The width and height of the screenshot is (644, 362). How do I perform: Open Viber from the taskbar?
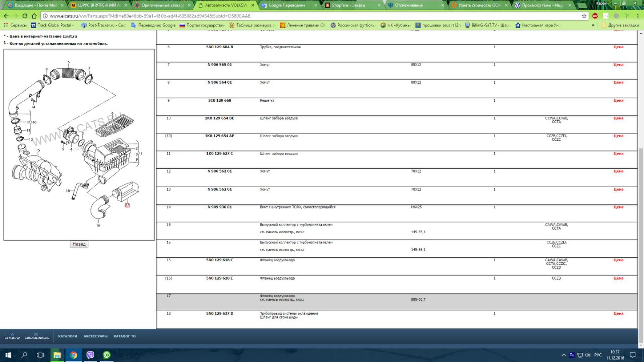pos(90,355)
